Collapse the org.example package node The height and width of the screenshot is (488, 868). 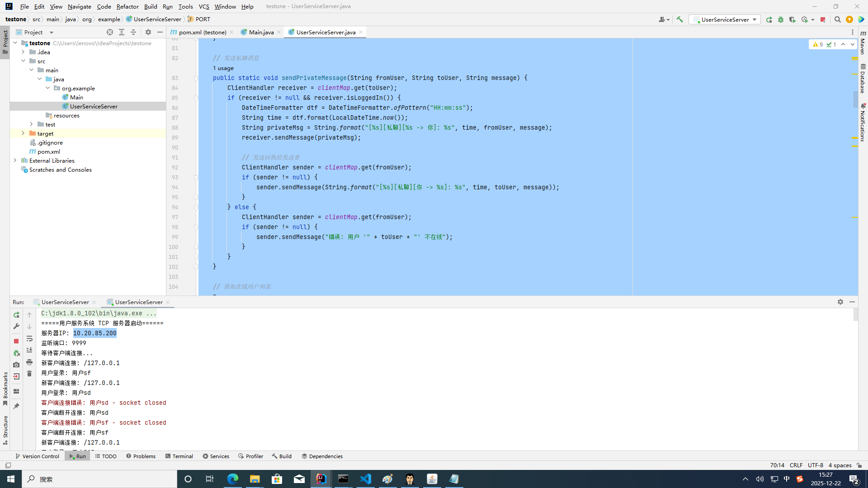(48, 88)
